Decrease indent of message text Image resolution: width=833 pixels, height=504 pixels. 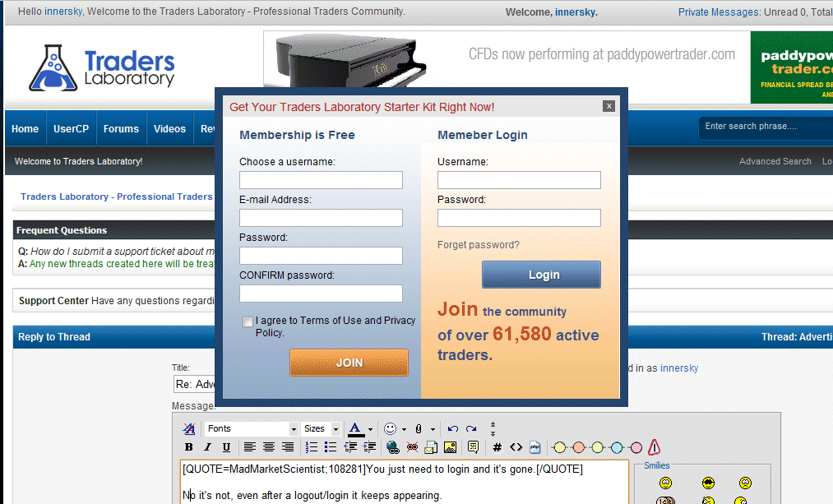pyautogui.click(x=350, y=447)
